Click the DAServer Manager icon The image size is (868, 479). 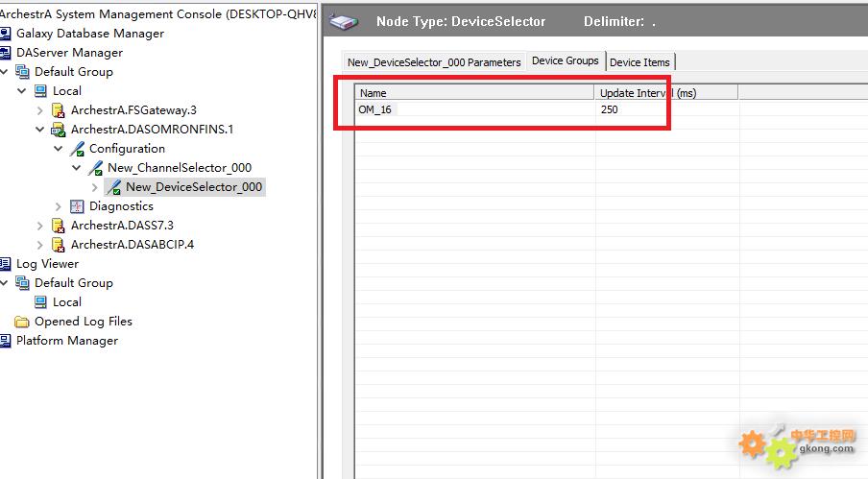(x=5, y=53)
